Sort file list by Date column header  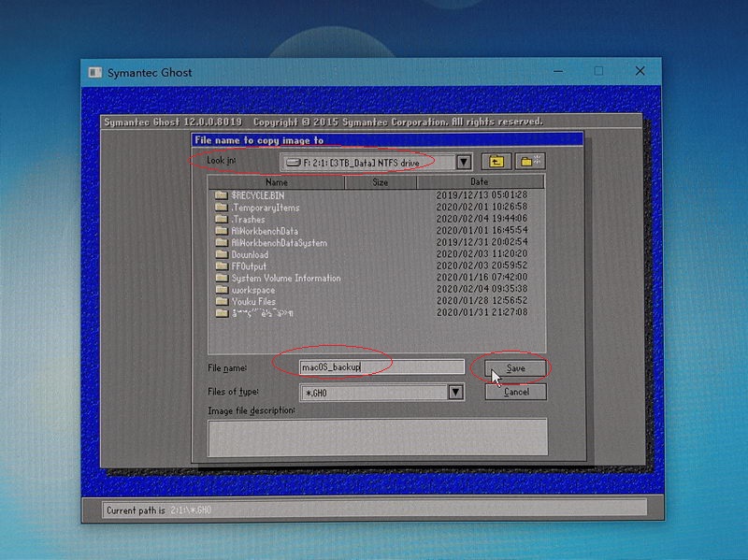tap(480, 182)
